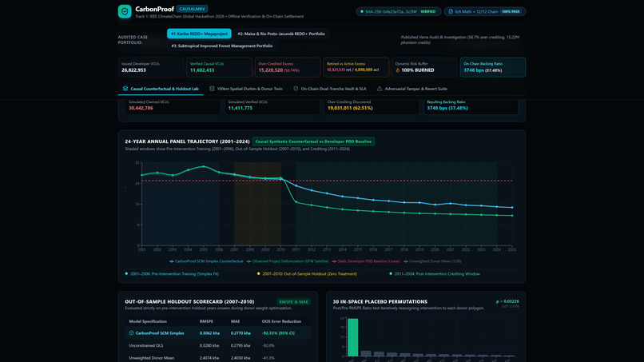This screenshot has width=644, height=362.
Task: Click the warning triangle icon on Adversarial tab
Action: coord(380,89)
